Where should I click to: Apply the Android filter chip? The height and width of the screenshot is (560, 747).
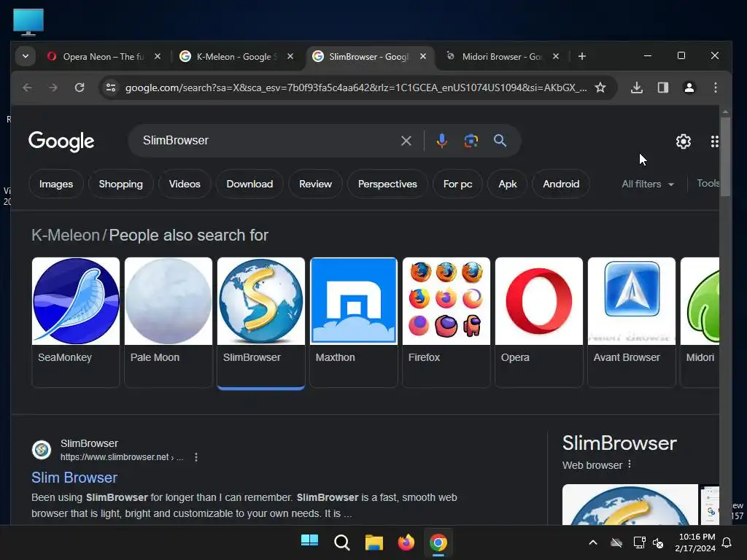pos(561,184)
